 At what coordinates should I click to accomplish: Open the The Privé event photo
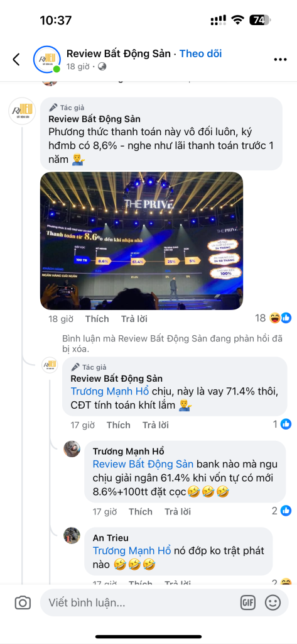[x=141, y=241]
